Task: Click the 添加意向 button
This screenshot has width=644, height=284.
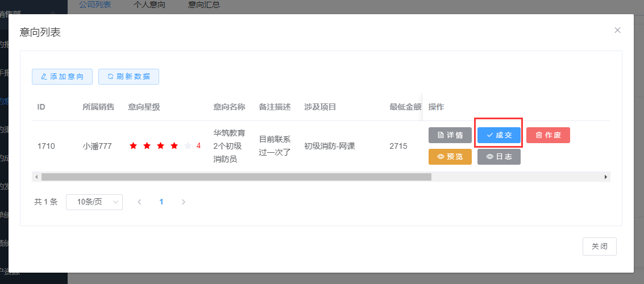Action: point(62,77)
